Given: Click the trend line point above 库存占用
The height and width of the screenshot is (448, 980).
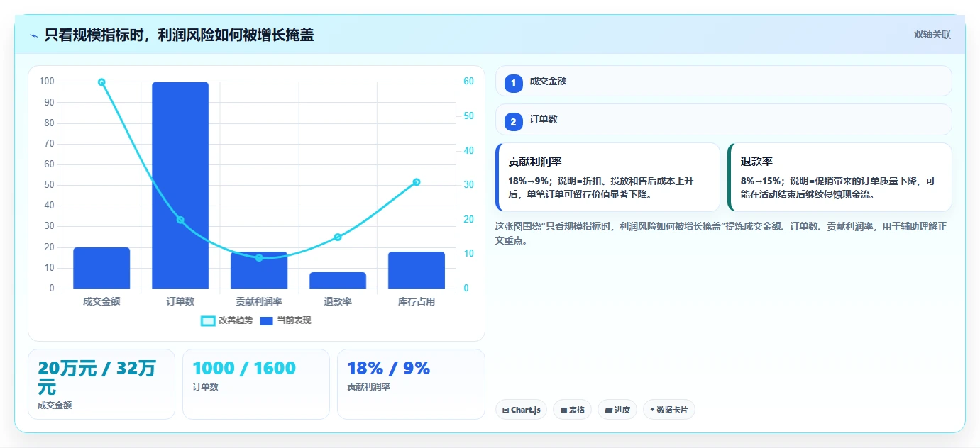Looking at the screenshot, I should (x=417, y=182).
